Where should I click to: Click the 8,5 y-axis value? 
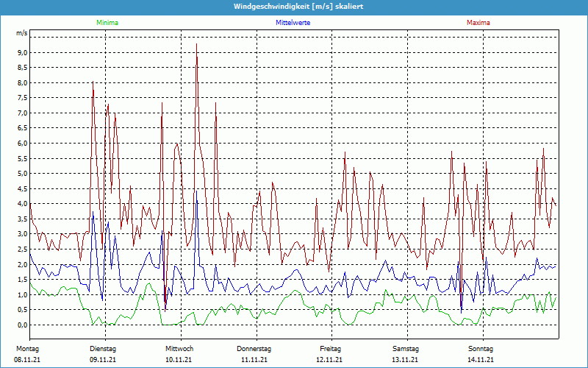click(23, 68)
